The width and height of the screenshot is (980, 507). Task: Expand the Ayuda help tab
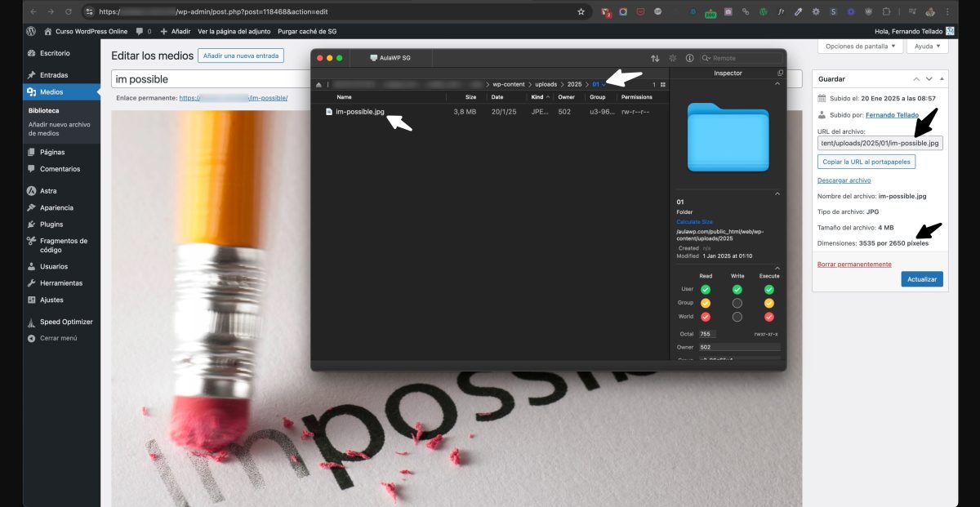tap(928, 47)
